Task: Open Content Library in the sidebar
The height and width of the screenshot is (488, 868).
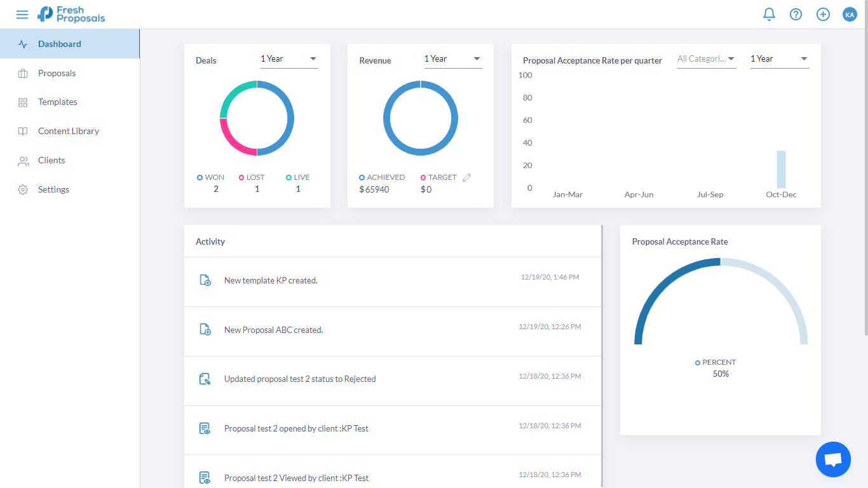Action: (x=68, y=131)
